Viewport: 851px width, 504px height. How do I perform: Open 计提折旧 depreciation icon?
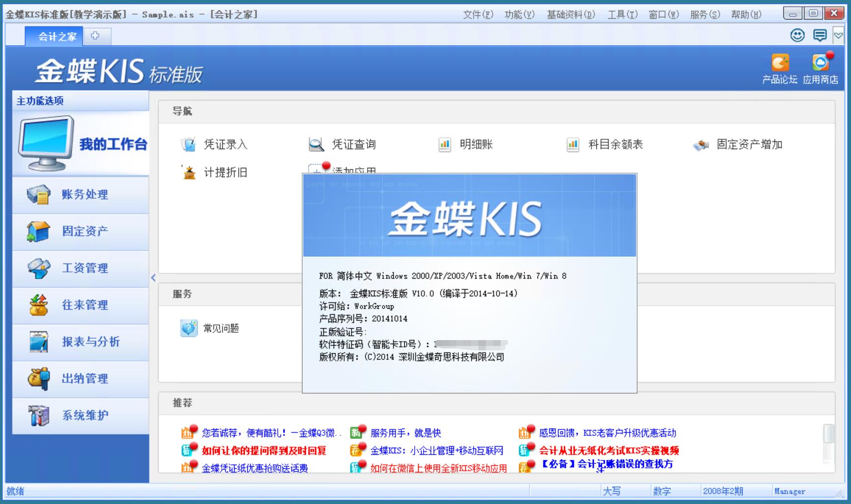188,172
